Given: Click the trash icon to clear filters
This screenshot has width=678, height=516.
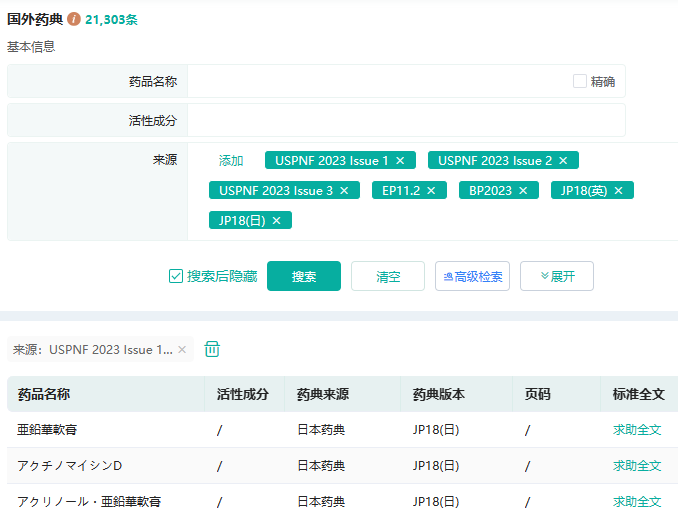Looking at the screenshot, I should (212, 349).
